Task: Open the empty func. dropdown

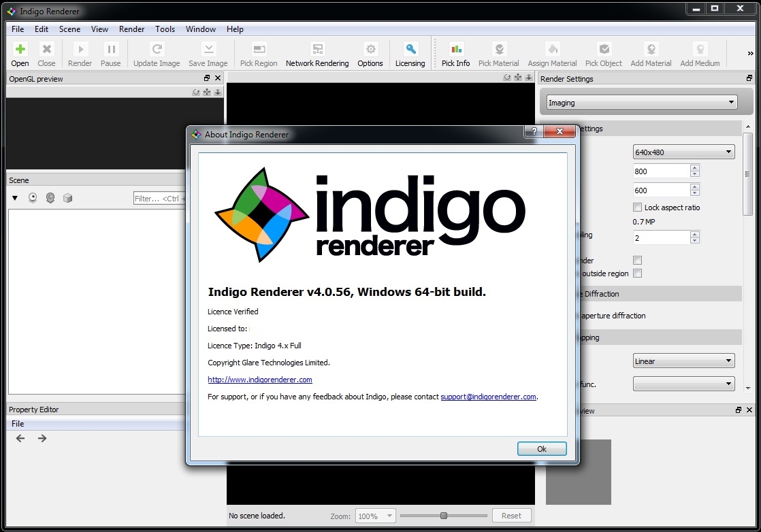Action: tap(683, 384)
